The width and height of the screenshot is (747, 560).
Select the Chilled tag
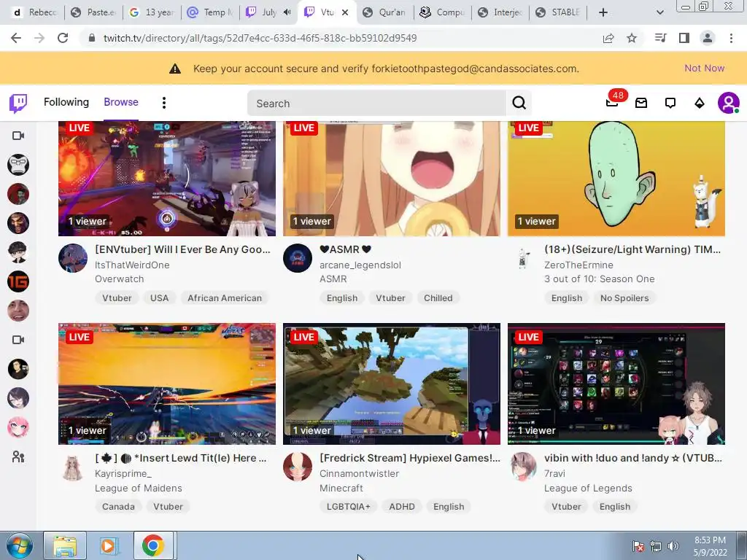click(438, 298)
